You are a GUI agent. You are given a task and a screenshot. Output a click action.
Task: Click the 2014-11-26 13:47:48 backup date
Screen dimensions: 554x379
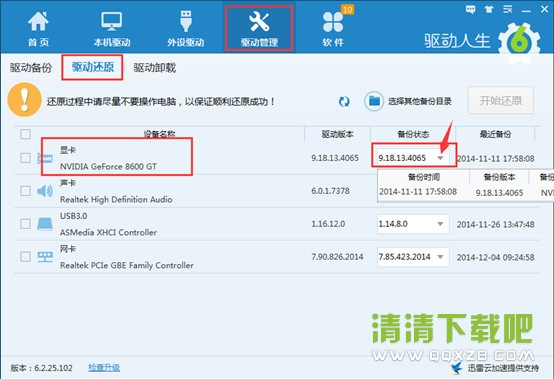(495, 224)
